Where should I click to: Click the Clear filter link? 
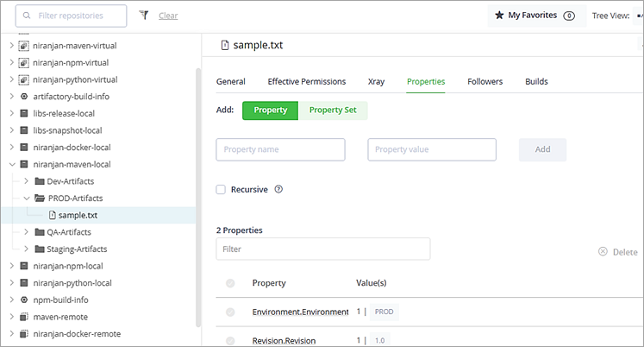tap(168, 16)
